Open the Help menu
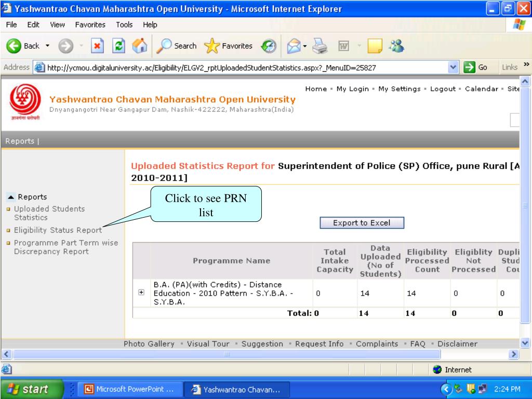This screenshot has height=399, width=532. point(150,25)
